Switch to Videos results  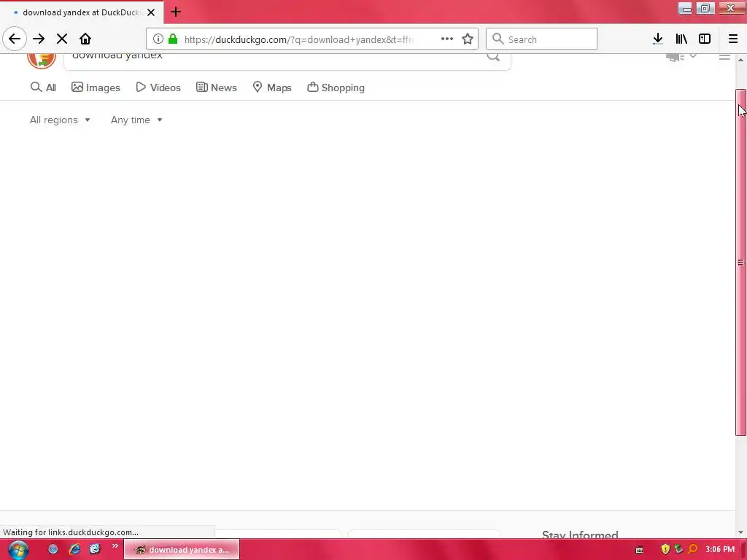[x=158, y=87]
